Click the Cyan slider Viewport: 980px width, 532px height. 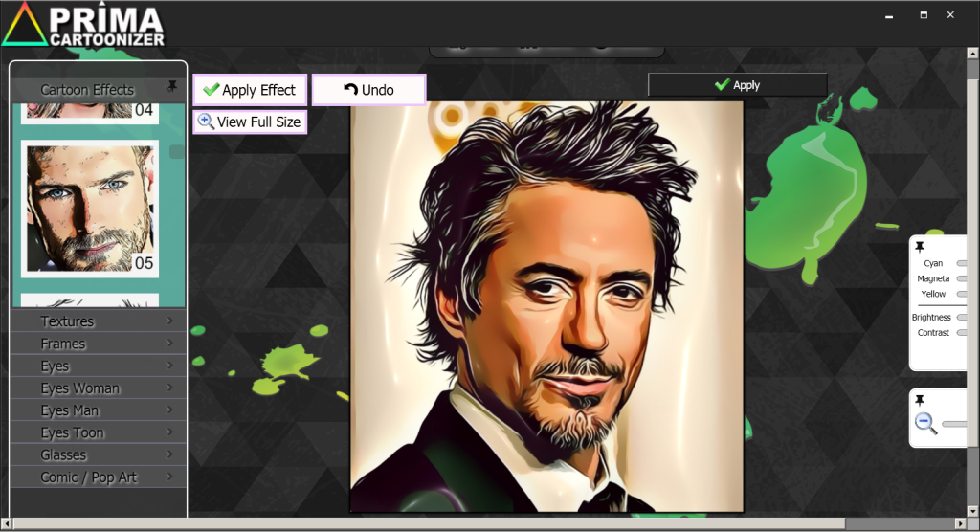[x=961, y=263]
